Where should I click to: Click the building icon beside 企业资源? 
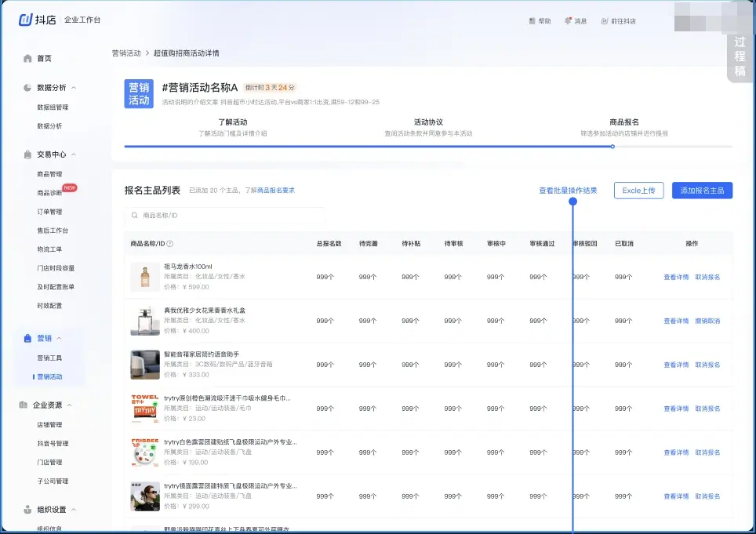(24, 405)
